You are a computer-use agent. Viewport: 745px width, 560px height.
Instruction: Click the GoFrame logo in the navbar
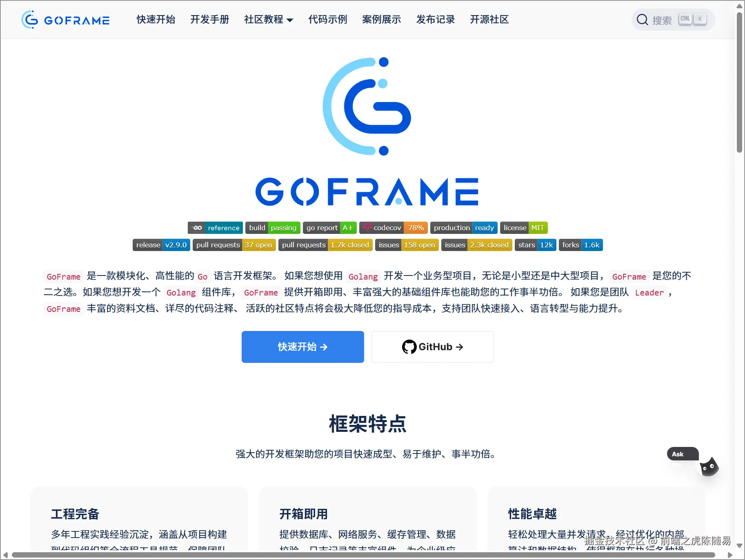[65, 20]
